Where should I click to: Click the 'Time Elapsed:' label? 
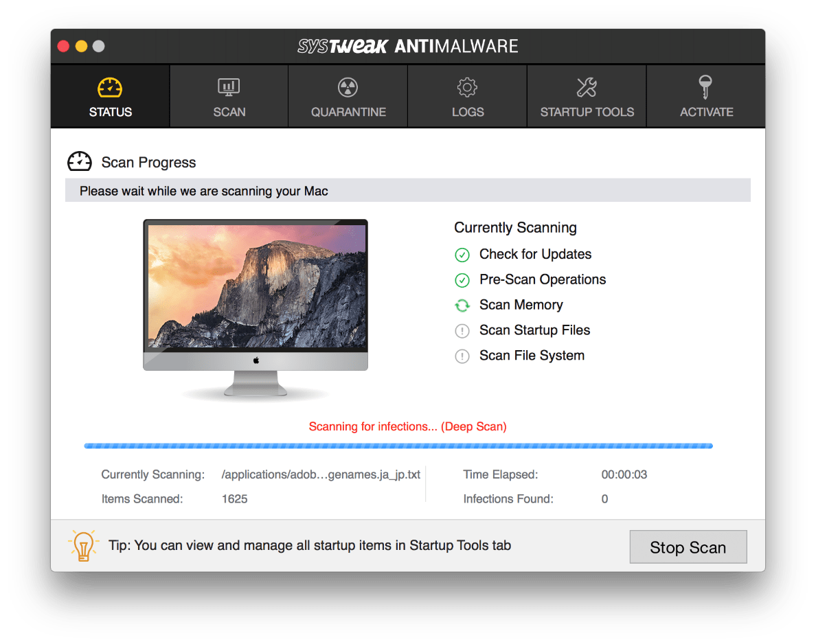501,474
